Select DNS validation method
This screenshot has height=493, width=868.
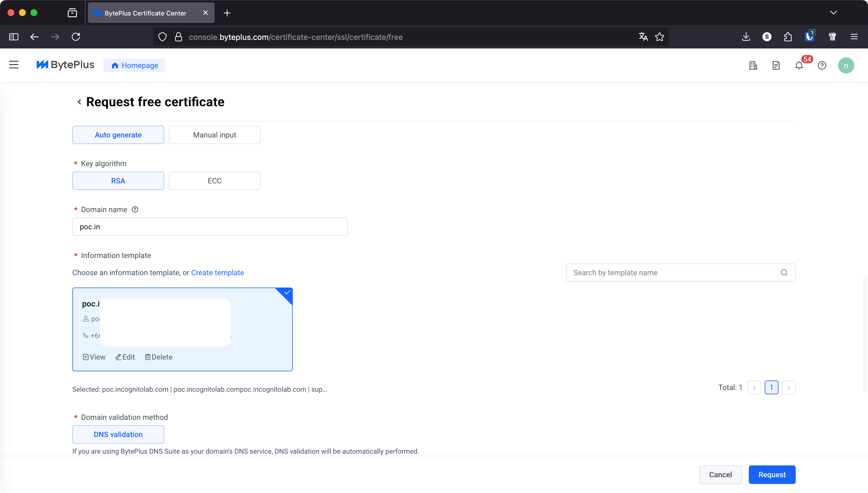tap(118, 434)
